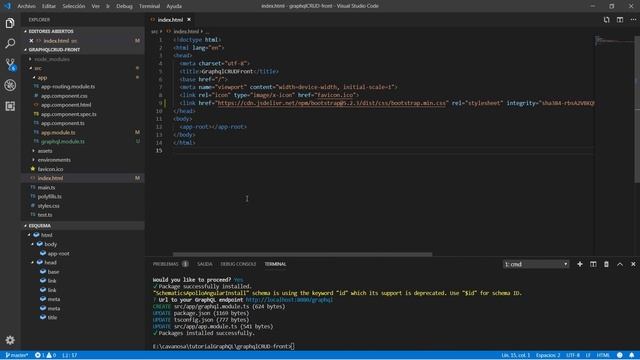640x360 pixels.
Task: Open notifications bell in status bar
Action: (x=631, y=355)
